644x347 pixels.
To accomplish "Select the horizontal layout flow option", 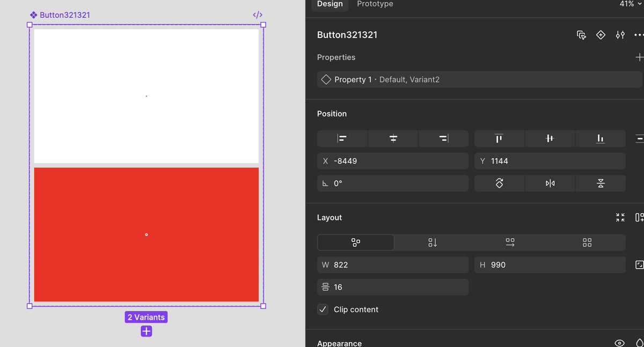I will [x=510, y=242].
